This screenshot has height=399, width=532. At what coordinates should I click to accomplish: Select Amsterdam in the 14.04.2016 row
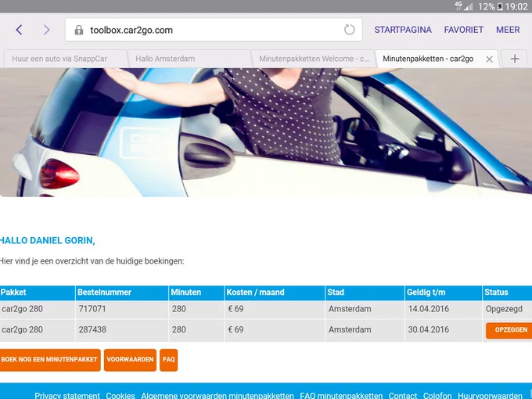click(365, 309)
